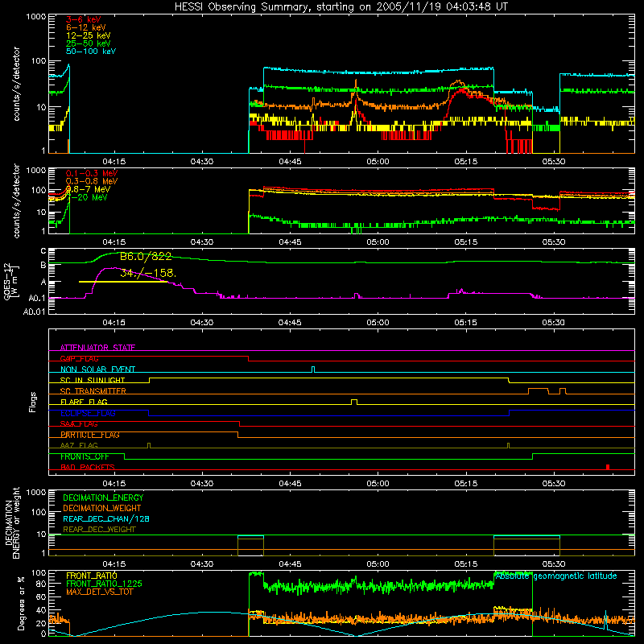The height and width of the screenshot is (644, 644).
Task: Click the Absolute geomagnetic latitude label
Action: [556, 576]
